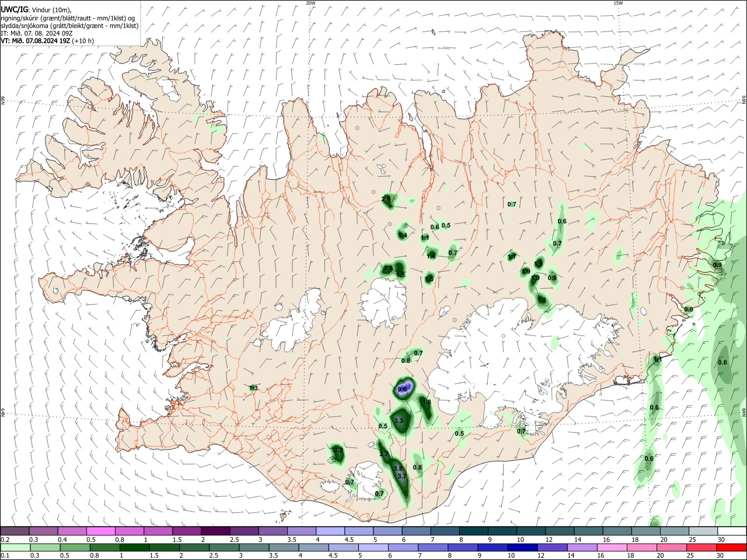This screenshot has height=560, width=747.
Task: Pick the palest green swatch starting the rain legend
Action: click(15, 548)
